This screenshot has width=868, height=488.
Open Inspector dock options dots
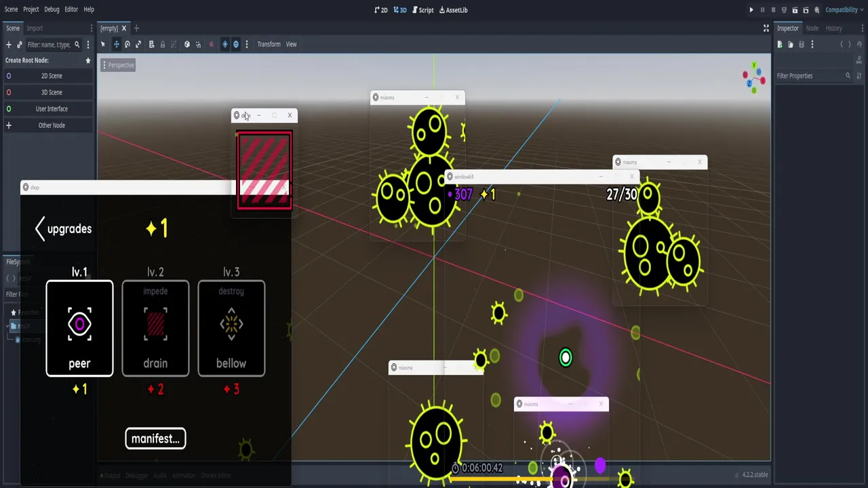coord(863,28)
